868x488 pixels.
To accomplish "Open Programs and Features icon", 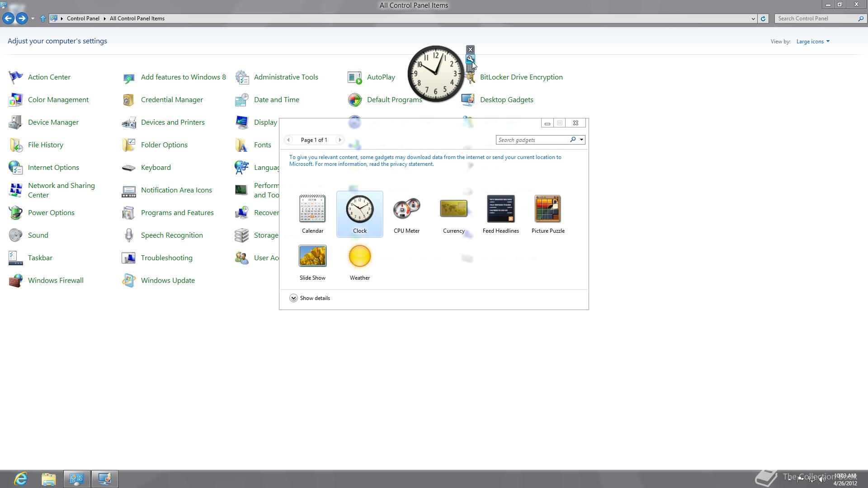I will 128,213.
